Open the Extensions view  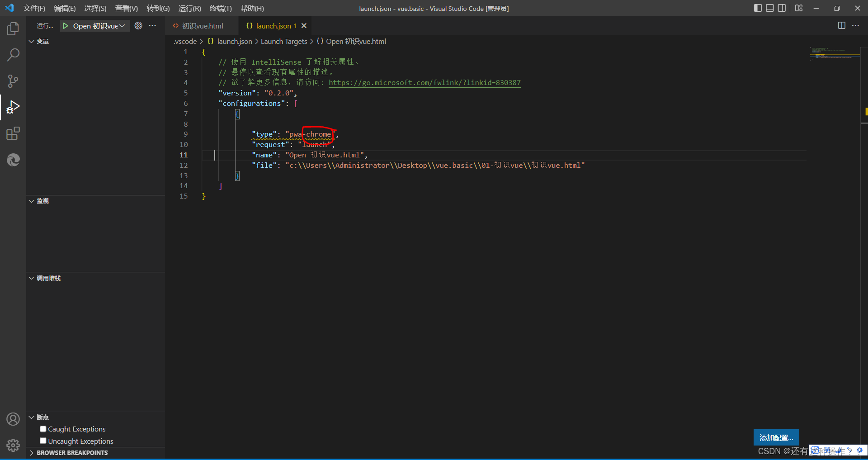click(x=13, y=133)
